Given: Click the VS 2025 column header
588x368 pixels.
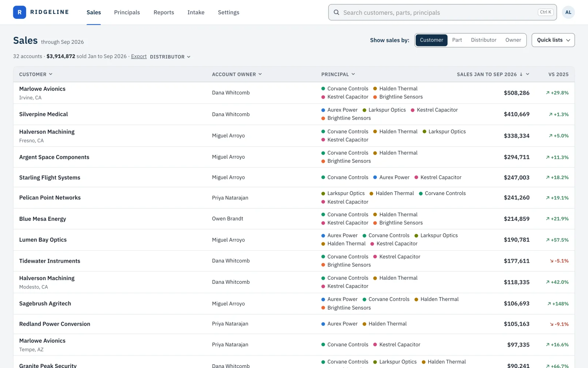Looking at the screenshot, I should tap(558, 74).
